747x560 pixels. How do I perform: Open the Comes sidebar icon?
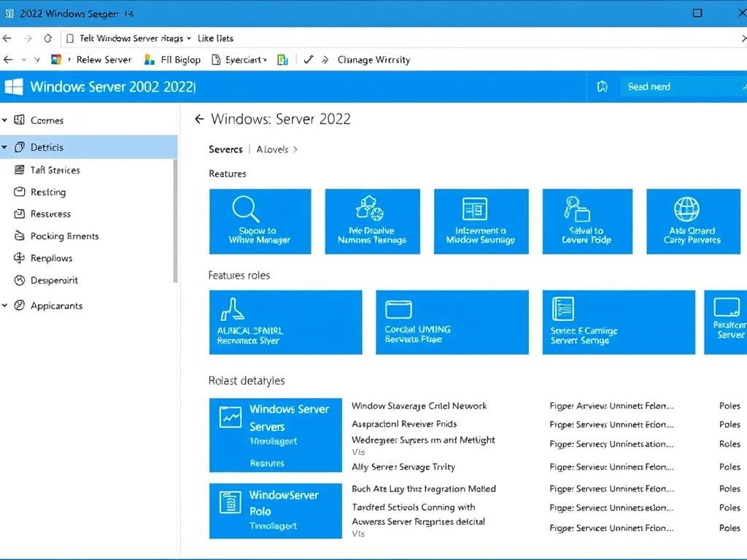pos(19,120)
